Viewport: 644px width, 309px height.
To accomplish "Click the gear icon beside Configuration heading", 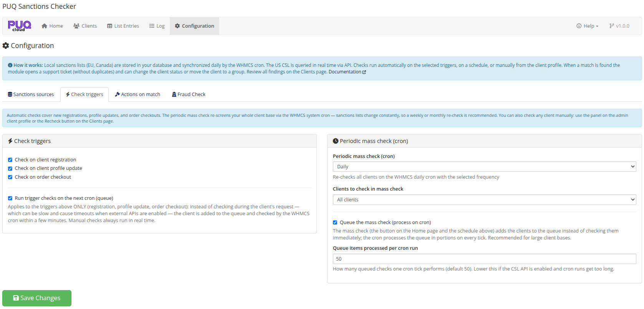I will point(6,45).
